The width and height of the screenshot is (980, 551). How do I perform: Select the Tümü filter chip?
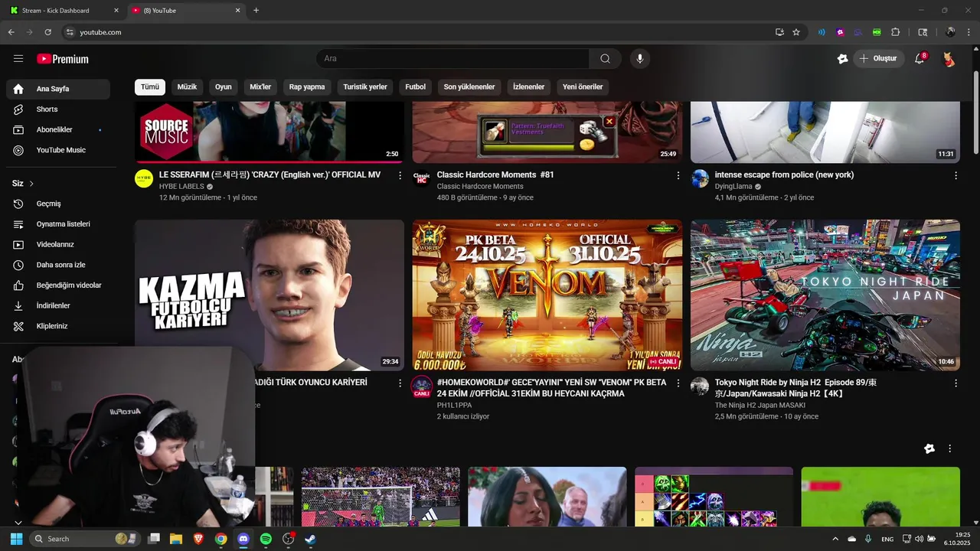click(x=150, y=87)
